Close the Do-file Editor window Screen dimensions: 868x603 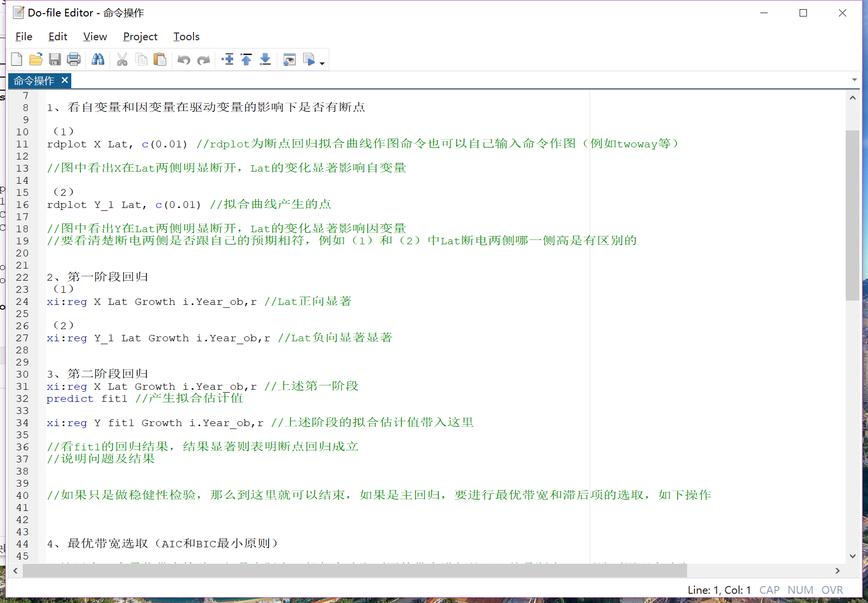coord(843,13)
